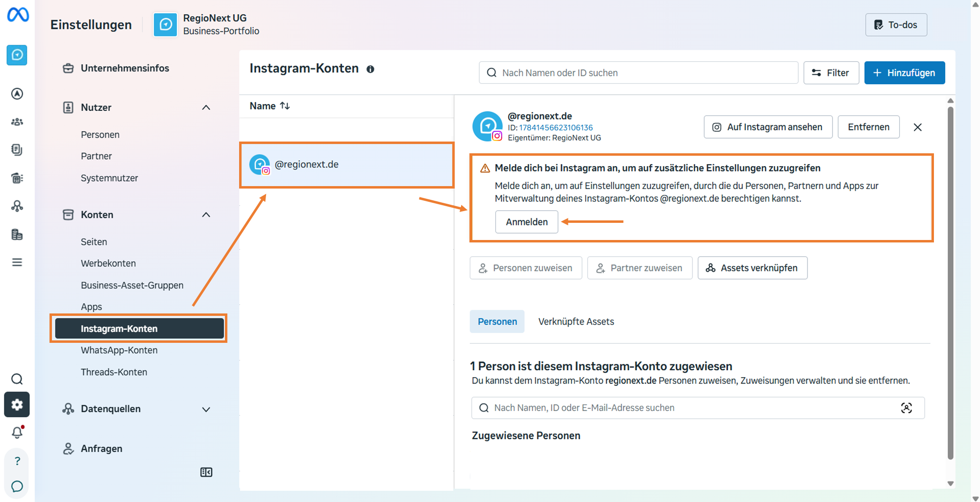Viewport: 980px width, 502px height.
Task: Toggle the sidebar collapse icon at bottom
Action: tap(206, 472)
